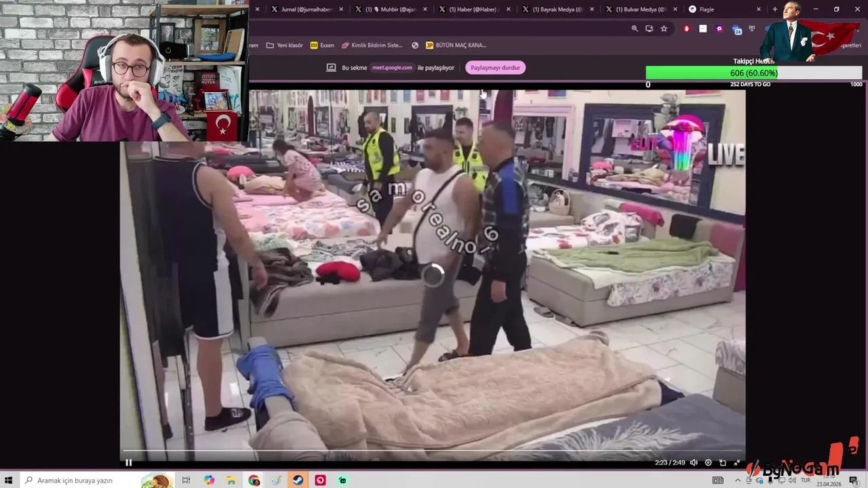This screenshot has width=868, height=488.
Task: Open Kimlik Bildirim Sistemi bookmark
Action: tap(372, 45)
